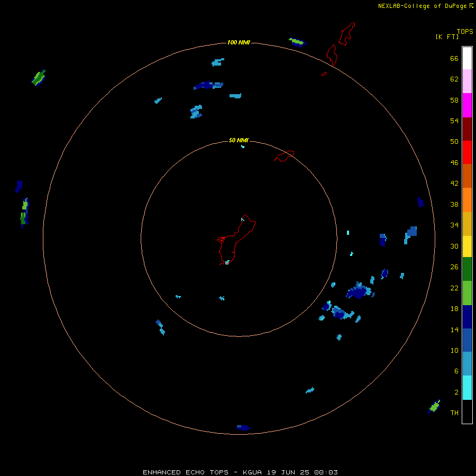476x476 pixels.
Task: Click the black TH threshold swatch
Action: click(467, 411)
